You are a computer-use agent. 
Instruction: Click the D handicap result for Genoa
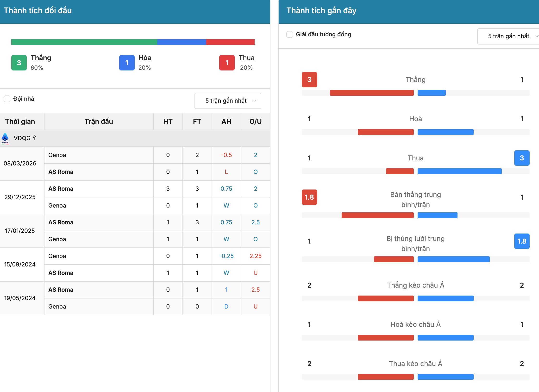click(226, 307)
